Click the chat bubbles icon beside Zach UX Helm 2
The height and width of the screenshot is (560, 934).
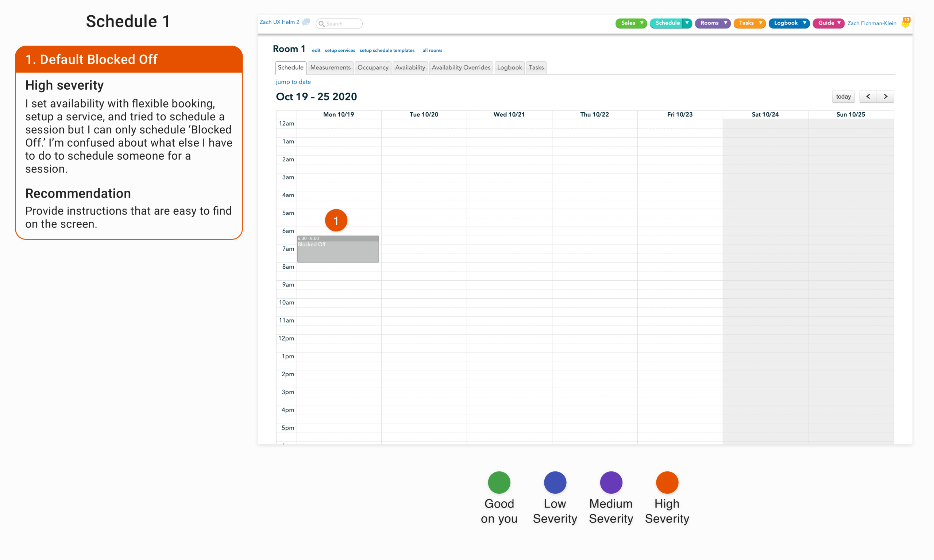pos(306,22)
